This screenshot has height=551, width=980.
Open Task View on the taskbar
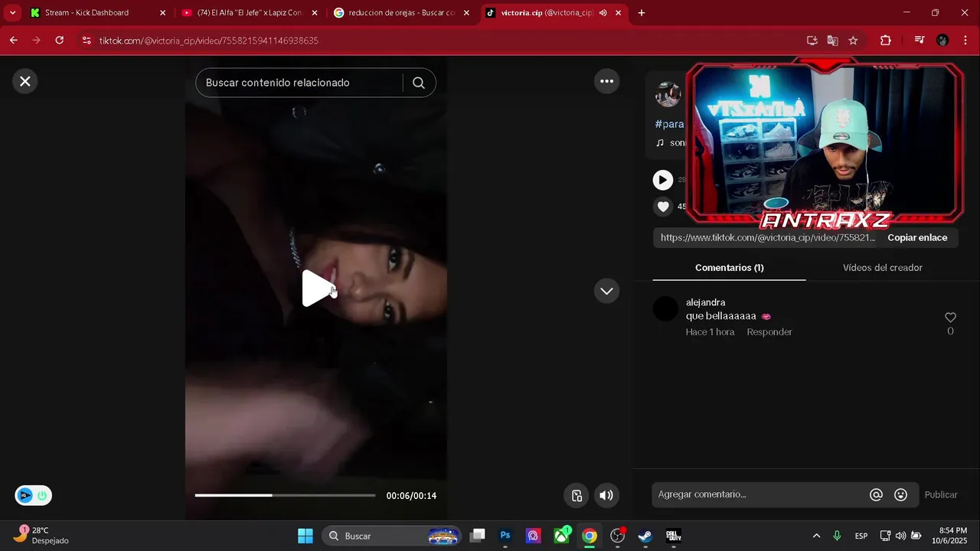[478, 536]
